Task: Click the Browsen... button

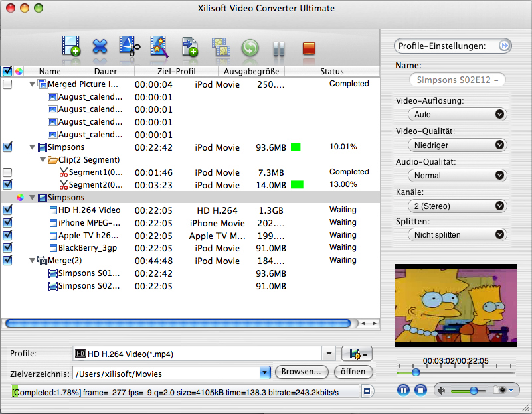Action: click(x=302, y=372)
